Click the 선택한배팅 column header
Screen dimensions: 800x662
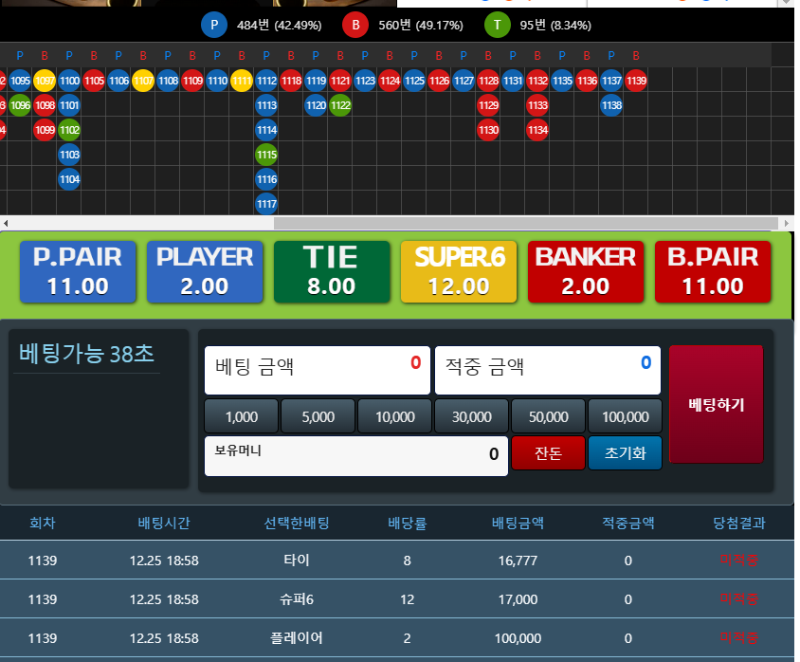pyautogui.click(x=296, y=523)
